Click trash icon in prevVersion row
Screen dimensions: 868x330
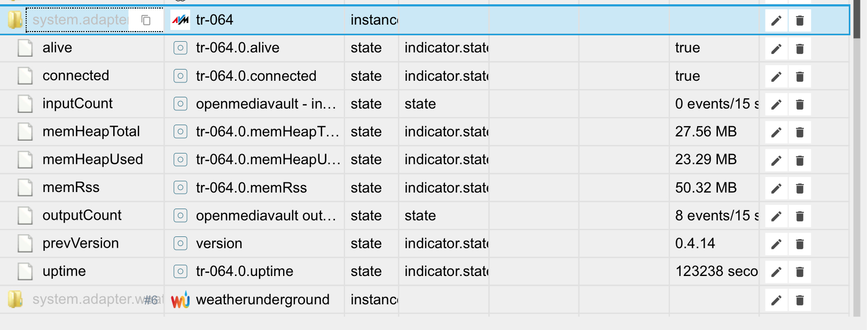(x=800, y=244)
